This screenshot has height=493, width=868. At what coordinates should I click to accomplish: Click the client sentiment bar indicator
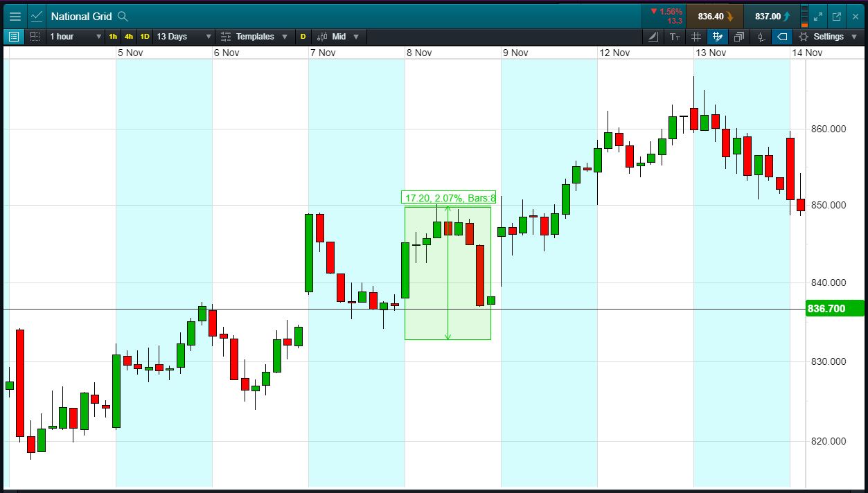804,16
